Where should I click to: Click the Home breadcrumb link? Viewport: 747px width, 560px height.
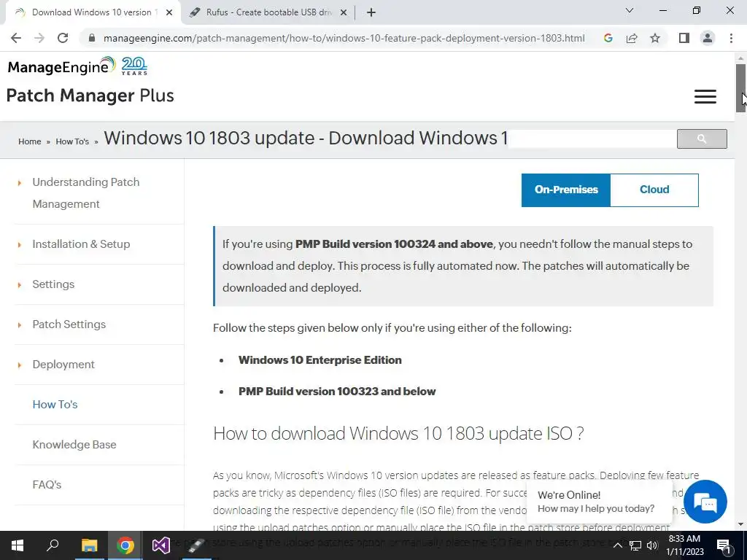(29, 141)
